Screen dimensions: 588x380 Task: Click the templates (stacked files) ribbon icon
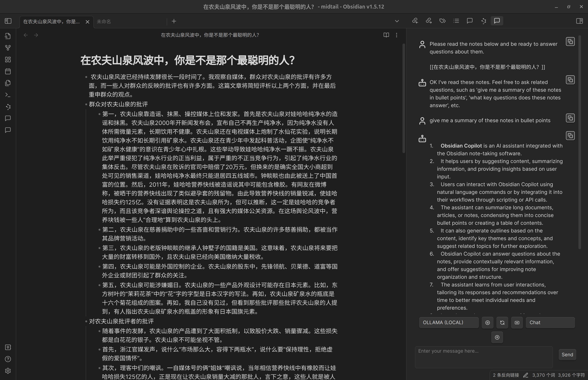click(x=8, y=83)
